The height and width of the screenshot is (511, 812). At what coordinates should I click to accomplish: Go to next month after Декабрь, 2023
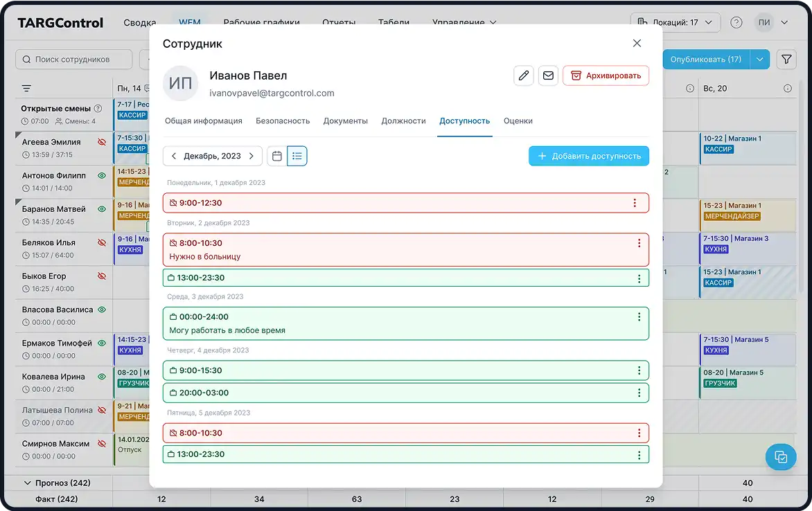[x=251, y=156]
